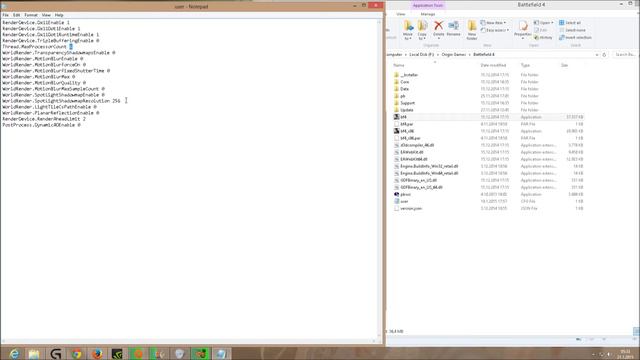Open Notepad Help menu
640x360 pixels.
(59, 15)
